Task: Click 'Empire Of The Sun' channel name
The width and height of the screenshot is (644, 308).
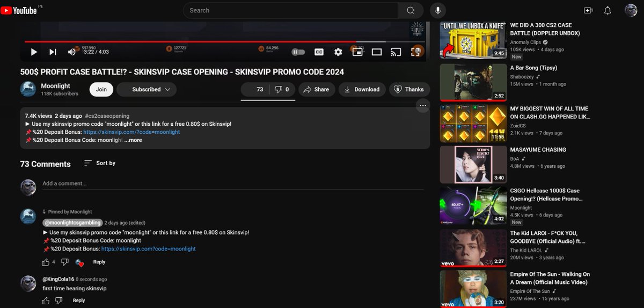Action: 531,291
